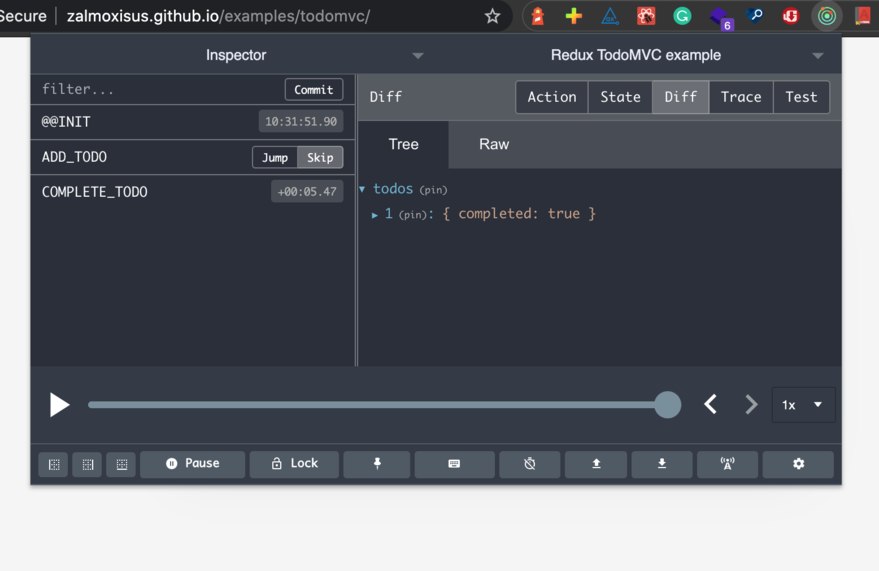Click the +00:05.47 time offset
The image size is (879, 571).
[x=307, y=192]
